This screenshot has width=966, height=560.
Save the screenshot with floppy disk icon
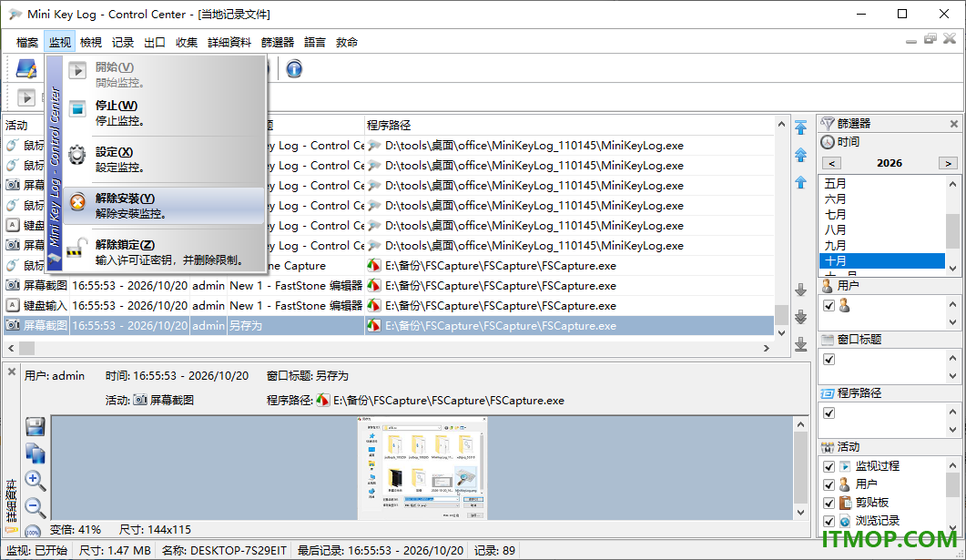36,427
